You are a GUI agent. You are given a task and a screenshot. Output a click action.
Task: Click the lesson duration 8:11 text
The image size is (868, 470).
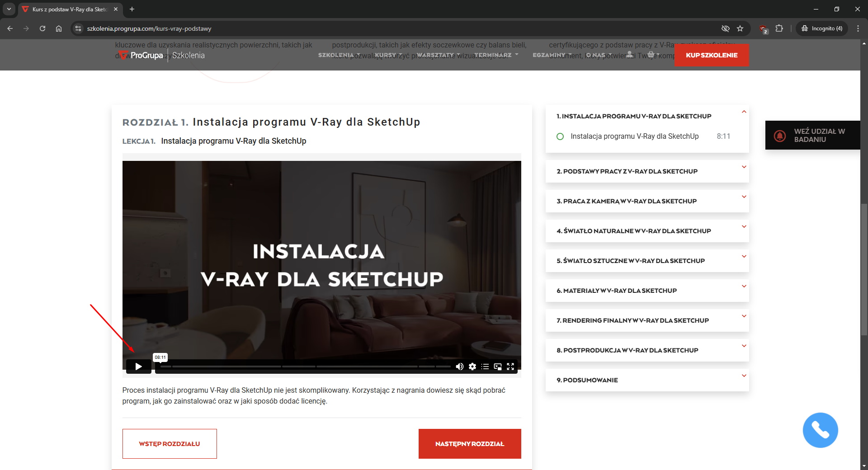tap(723, 136)
